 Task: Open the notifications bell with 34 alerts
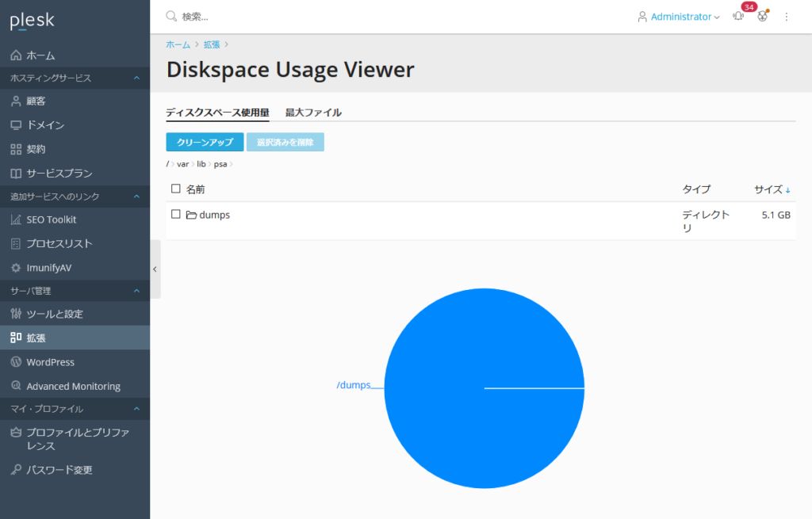coord(737,16)
